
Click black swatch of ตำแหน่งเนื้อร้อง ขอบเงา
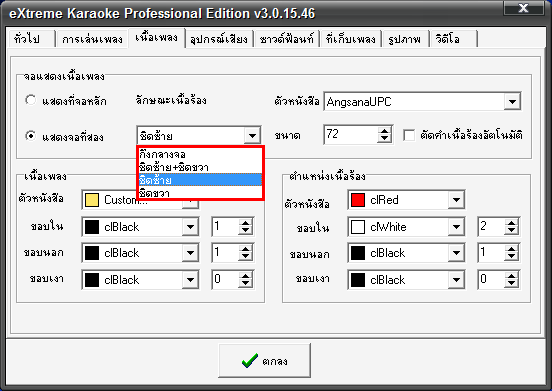[x=358, y=280]
